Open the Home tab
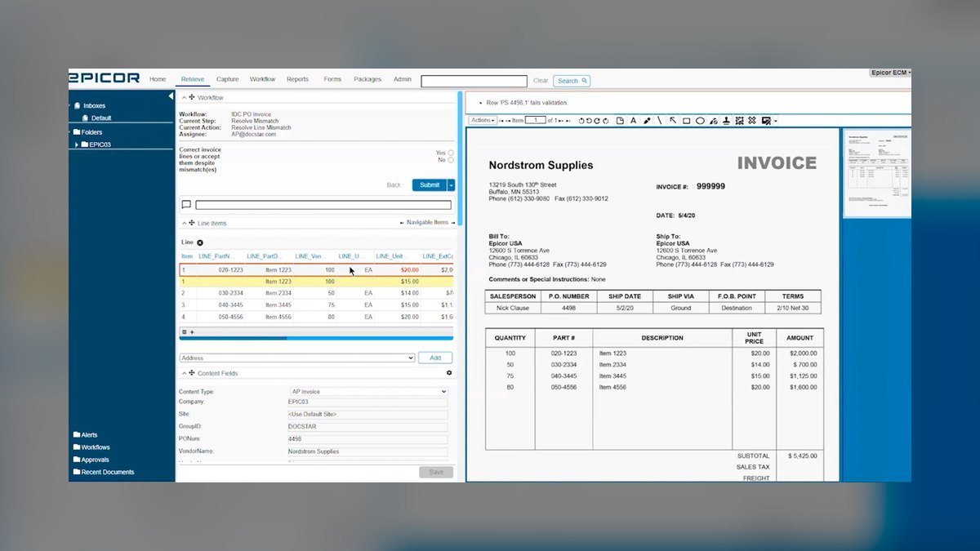The image size is (980, 551). pos(158,79)
